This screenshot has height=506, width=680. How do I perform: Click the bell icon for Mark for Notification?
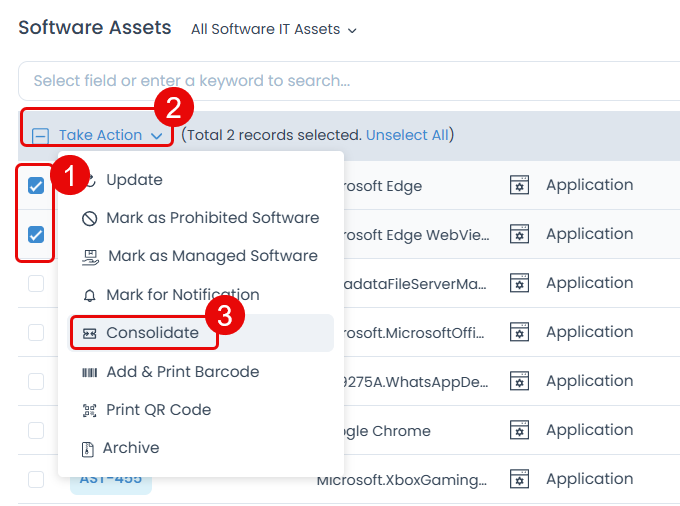(89, 295)
